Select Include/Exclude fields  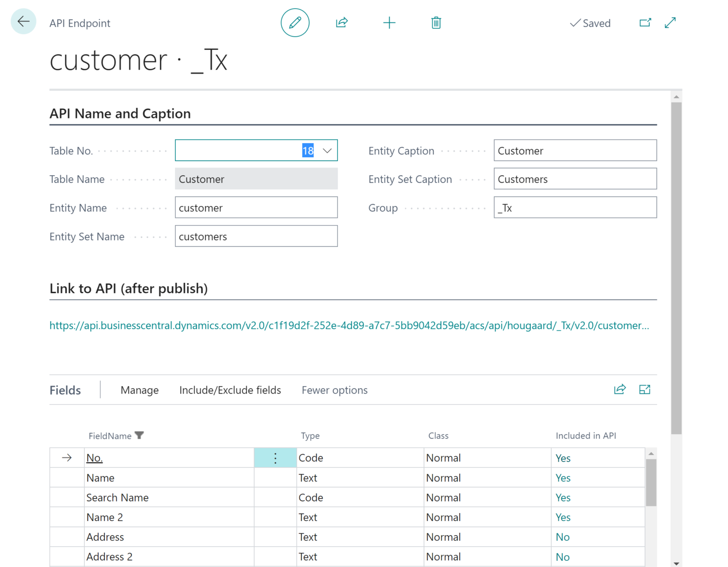(x=230, y=390)
